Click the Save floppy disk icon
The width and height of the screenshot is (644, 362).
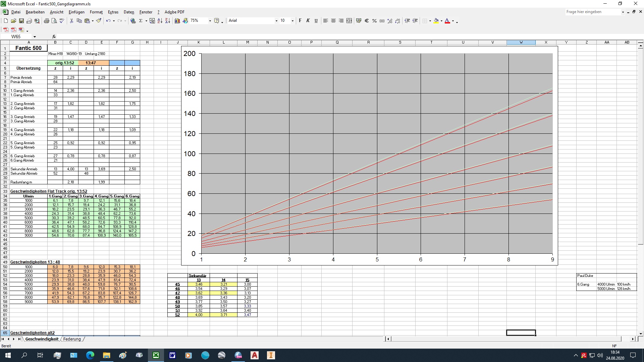21,21
